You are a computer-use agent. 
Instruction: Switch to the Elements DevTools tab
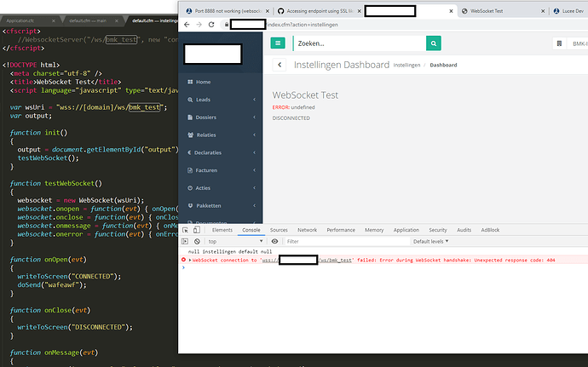tap(222, 230)
